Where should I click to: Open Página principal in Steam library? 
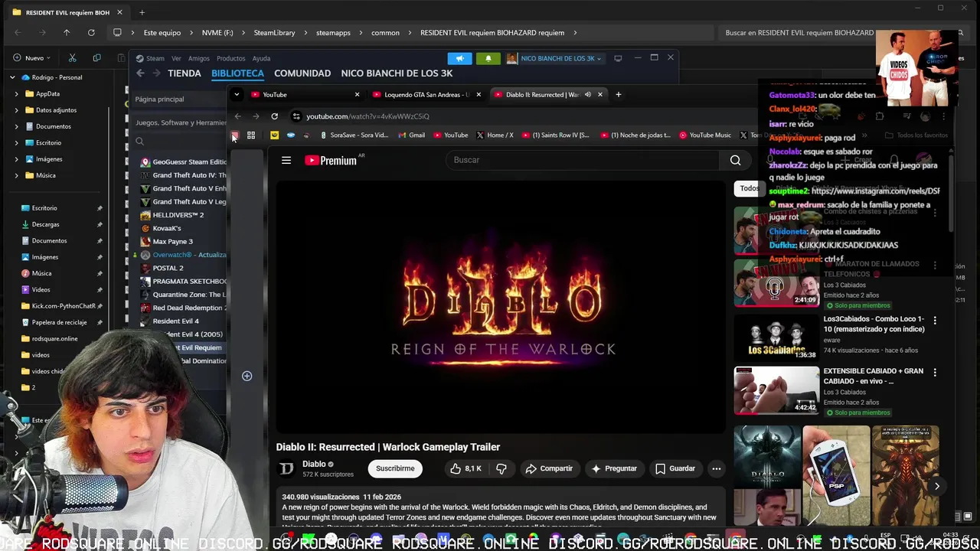159,99
